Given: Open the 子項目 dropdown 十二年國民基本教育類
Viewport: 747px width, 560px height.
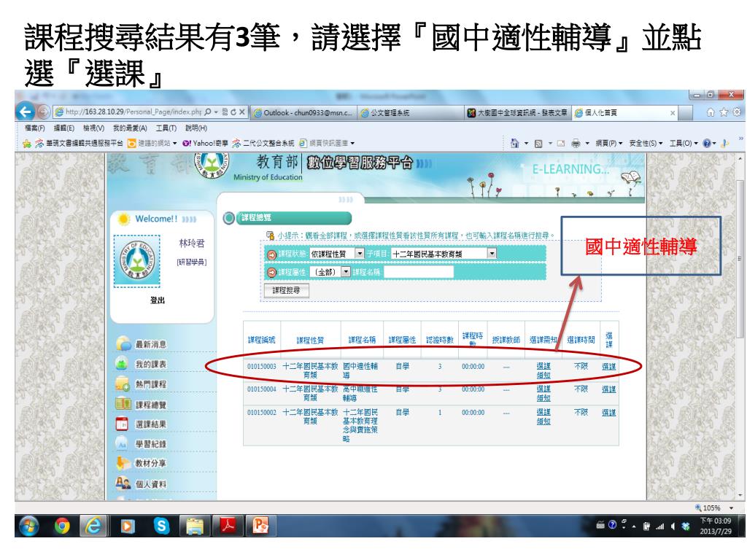Looking at the screenshot, I should click(x=444, y=254).
